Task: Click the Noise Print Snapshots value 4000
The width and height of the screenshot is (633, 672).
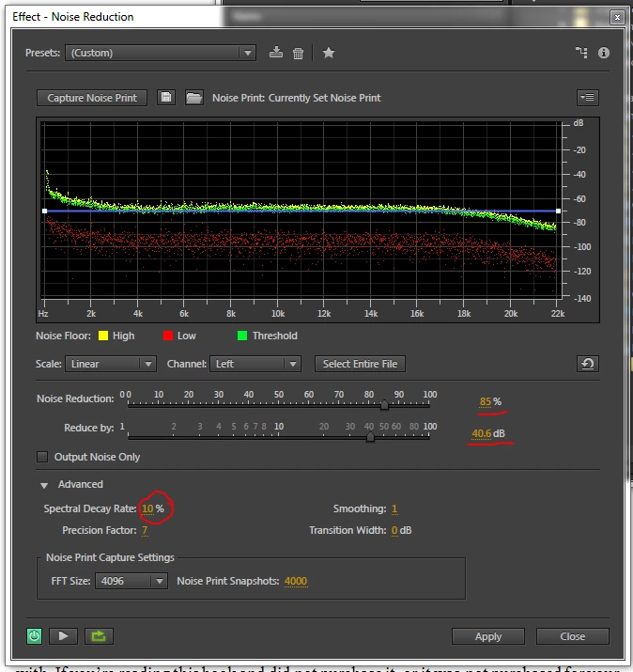Action: (x=296, y=581)
